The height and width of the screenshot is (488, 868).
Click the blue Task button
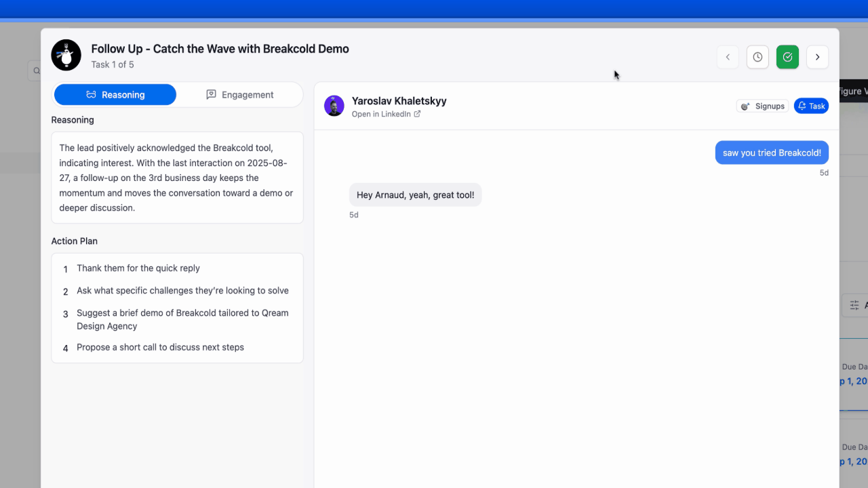[811, 106]
